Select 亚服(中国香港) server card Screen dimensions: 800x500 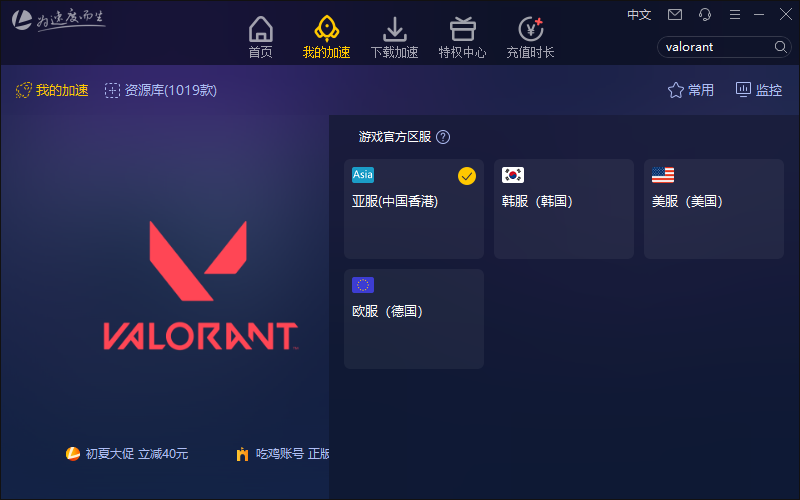click(414, 209)
